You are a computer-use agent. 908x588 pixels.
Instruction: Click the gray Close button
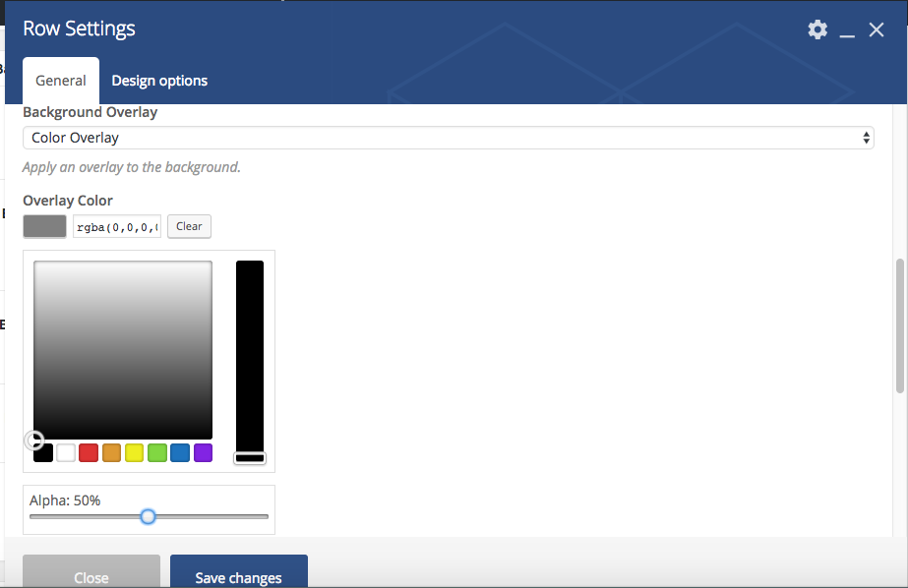(91, 574)
